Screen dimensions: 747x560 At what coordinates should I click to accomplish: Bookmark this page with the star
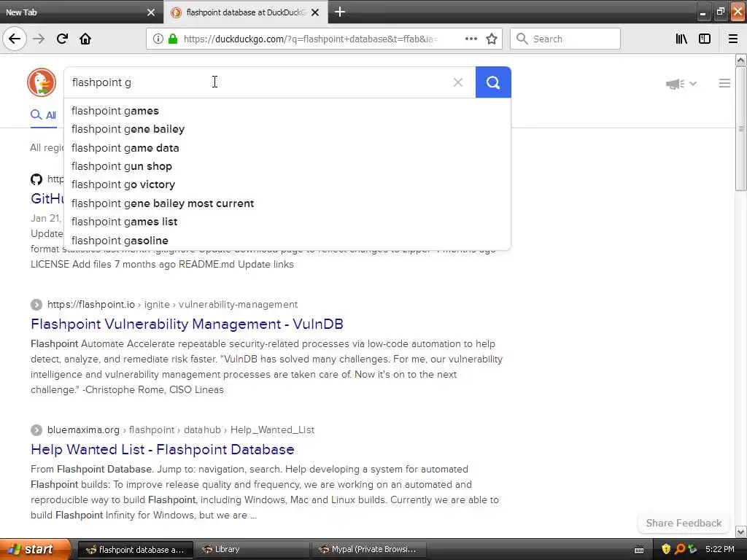pyautogui.click(x=492, y=39)
